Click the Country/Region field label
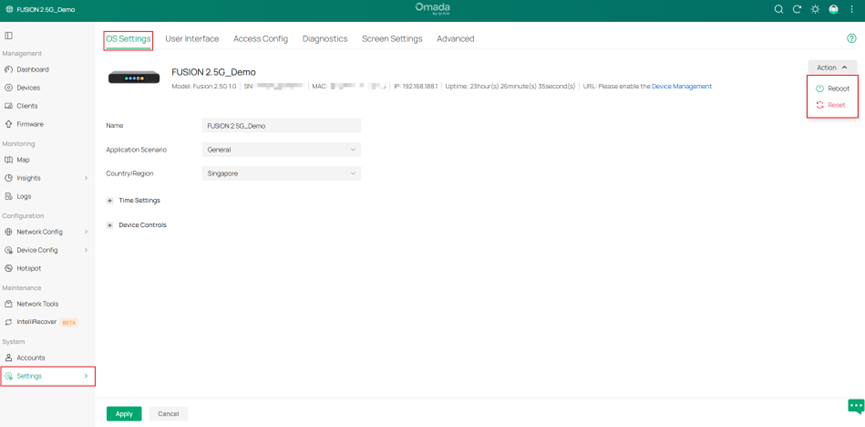Image resolution: width=865 pixels, height=427 pixels. [x=130, y=173]
